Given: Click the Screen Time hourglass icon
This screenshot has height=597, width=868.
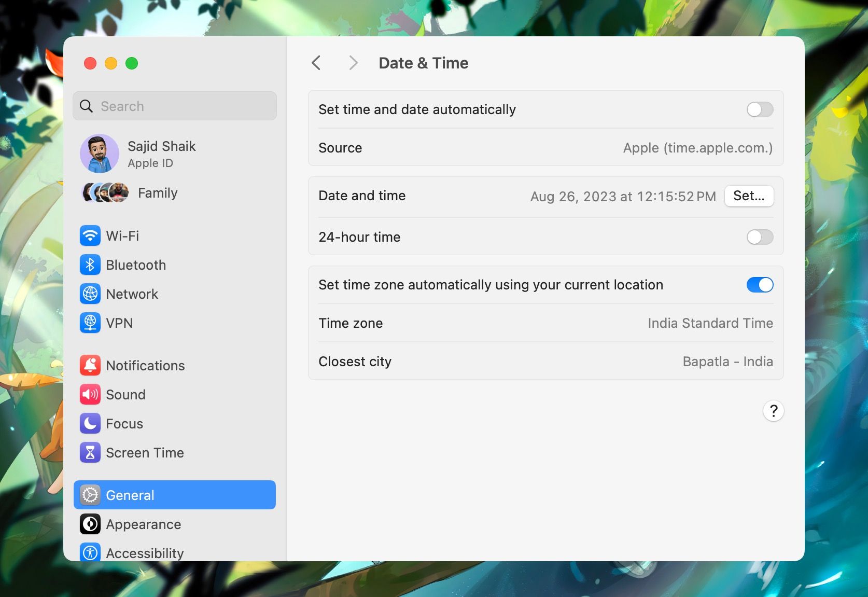Looking at the screenshot, I should [x=90, y=452].
